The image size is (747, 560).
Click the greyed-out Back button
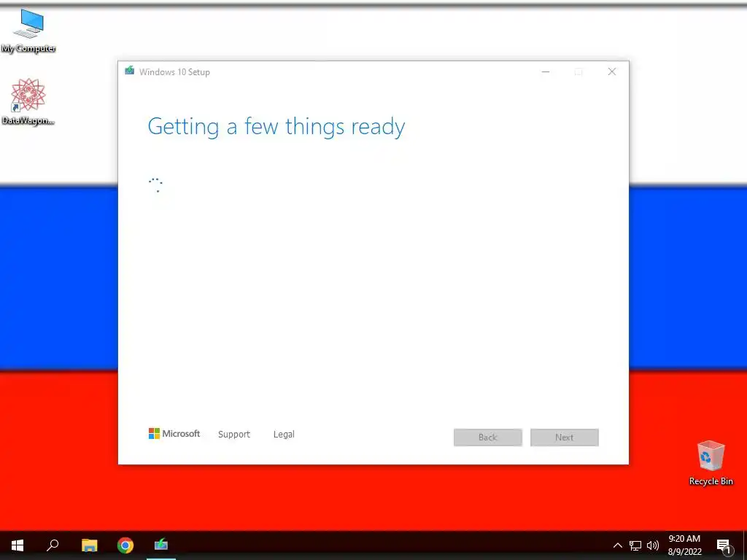click(x=488, y=437)
